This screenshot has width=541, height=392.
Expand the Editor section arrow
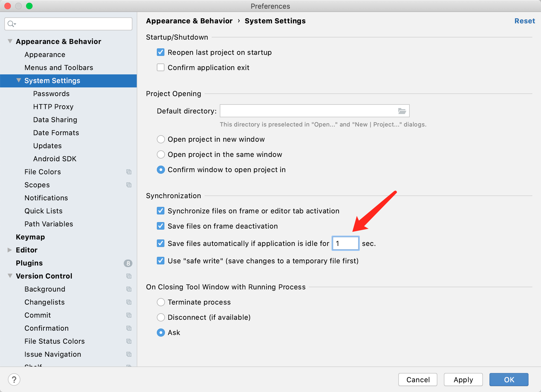[x=10, y=250]
